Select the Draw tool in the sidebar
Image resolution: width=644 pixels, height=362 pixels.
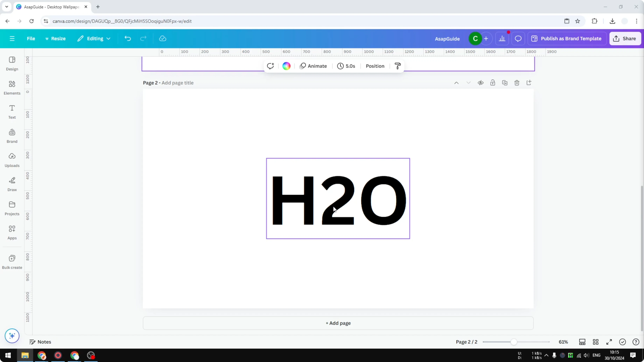pyautogui.click(x=12, y=184)
